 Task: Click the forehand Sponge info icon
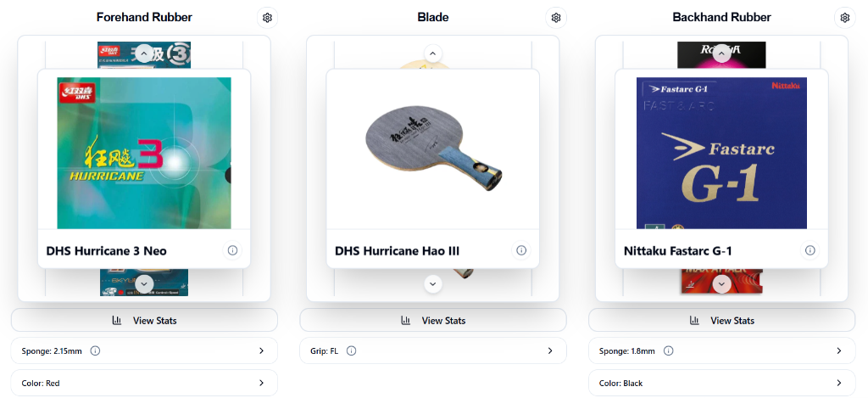95,350
